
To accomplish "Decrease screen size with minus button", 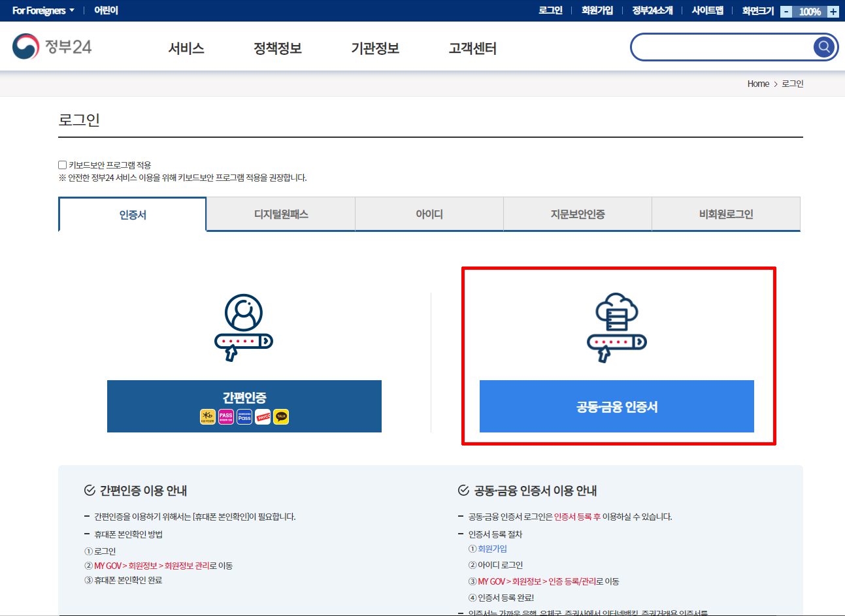I will [786, 12].
